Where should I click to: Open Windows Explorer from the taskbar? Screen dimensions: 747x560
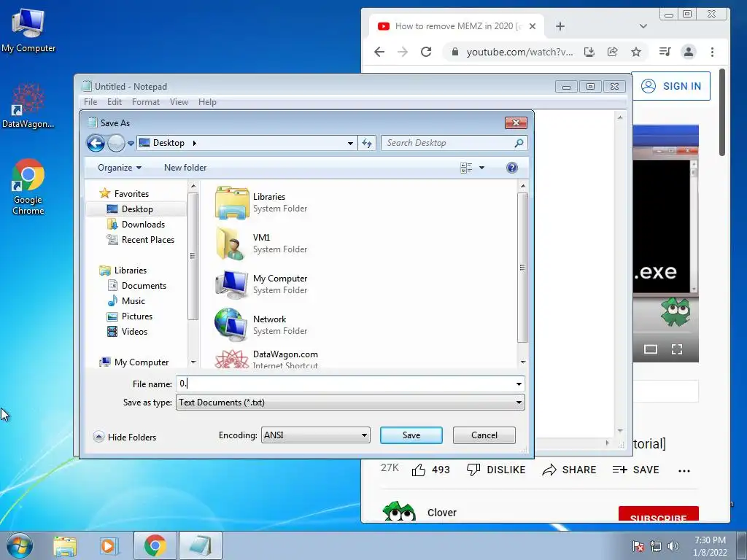[65, 545]
